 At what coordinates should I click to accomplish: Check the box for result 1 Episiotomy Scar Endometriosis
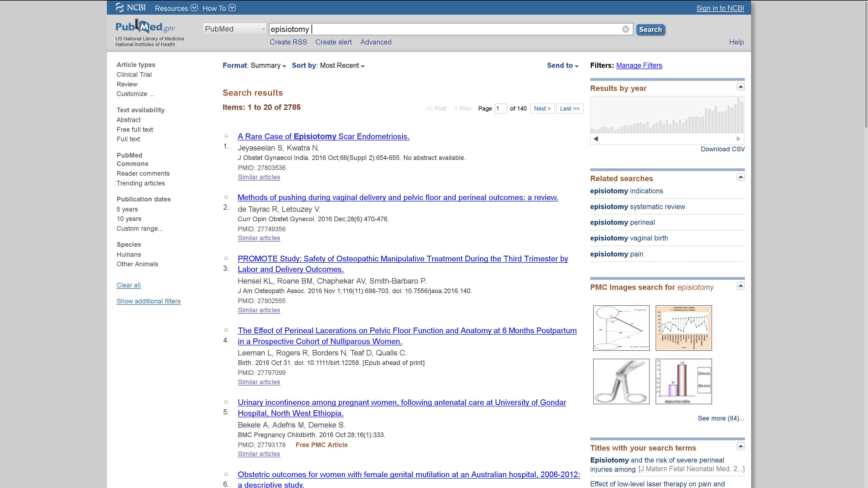tap(226, 136)
